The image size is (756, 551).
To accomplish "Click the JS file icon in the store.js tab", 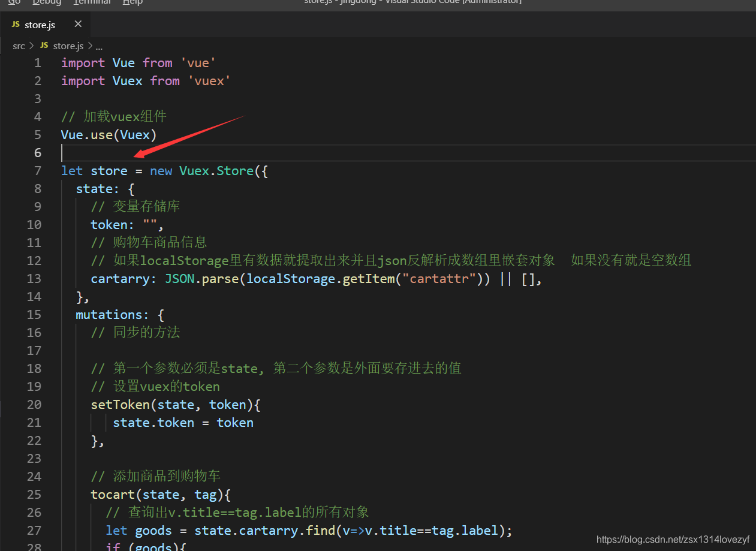I will click(x=16, y=25).
